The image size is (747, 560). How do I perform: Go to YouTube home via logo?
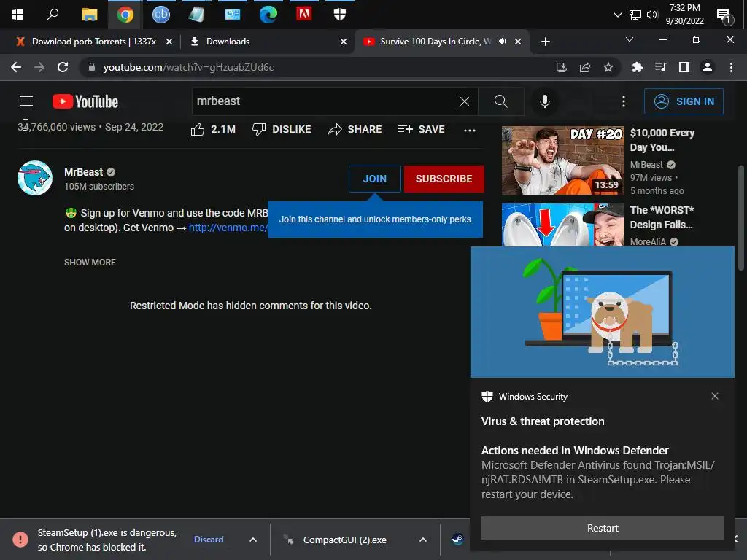click(x=85, y=101)
